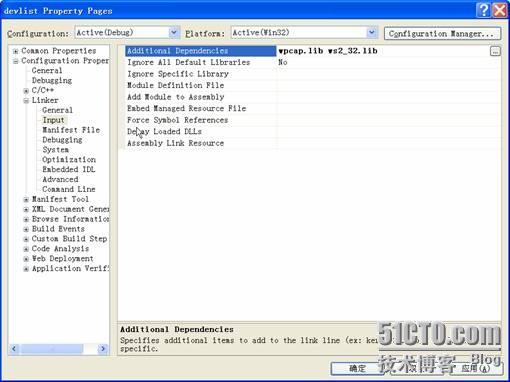This screenshot has width=510, height=382.
Task: Select the Web Deployment label
Action: coord(63,259)
